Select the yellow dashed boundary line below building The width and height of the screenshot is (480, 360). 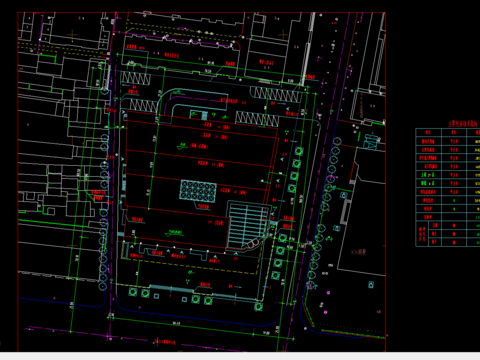pyautogui.click(x=197, y=267)
